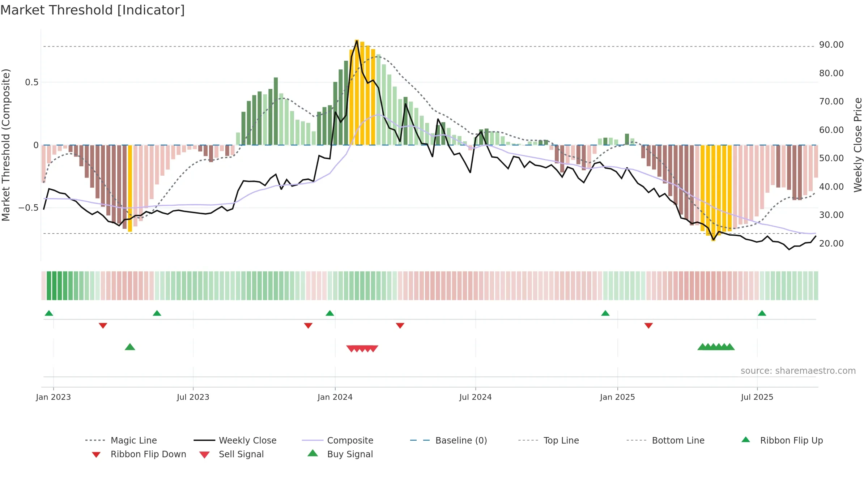
Task: Click the ribbon flip down marker before Jan 2024
Action: [308, 326]
